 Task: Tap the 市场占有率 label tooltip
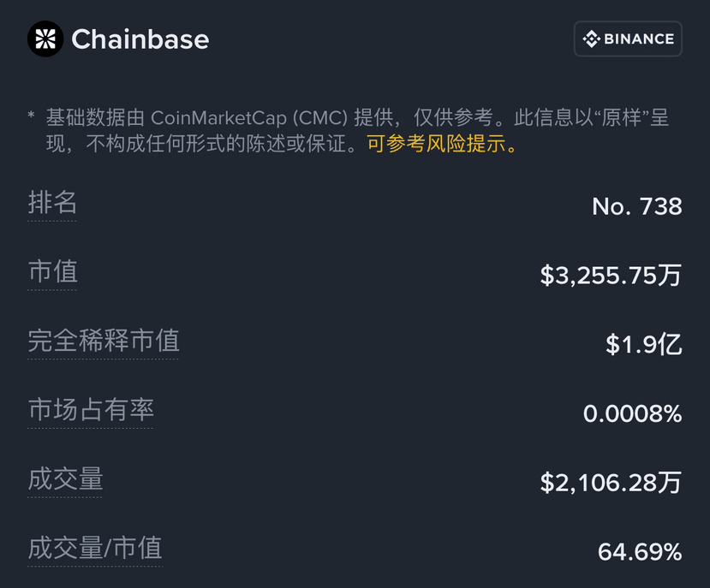(91, 410)
